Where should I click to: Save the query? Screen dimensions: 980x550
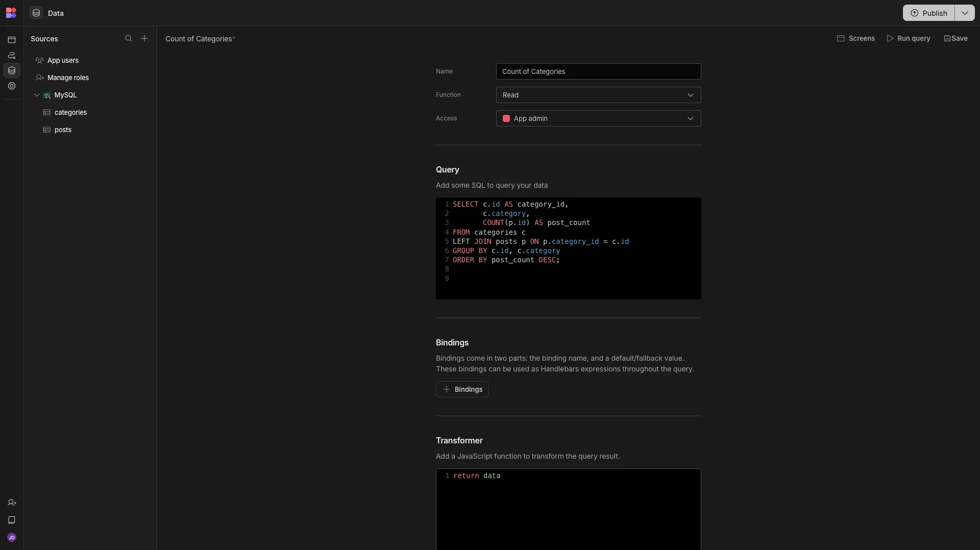tap(955, 38)
